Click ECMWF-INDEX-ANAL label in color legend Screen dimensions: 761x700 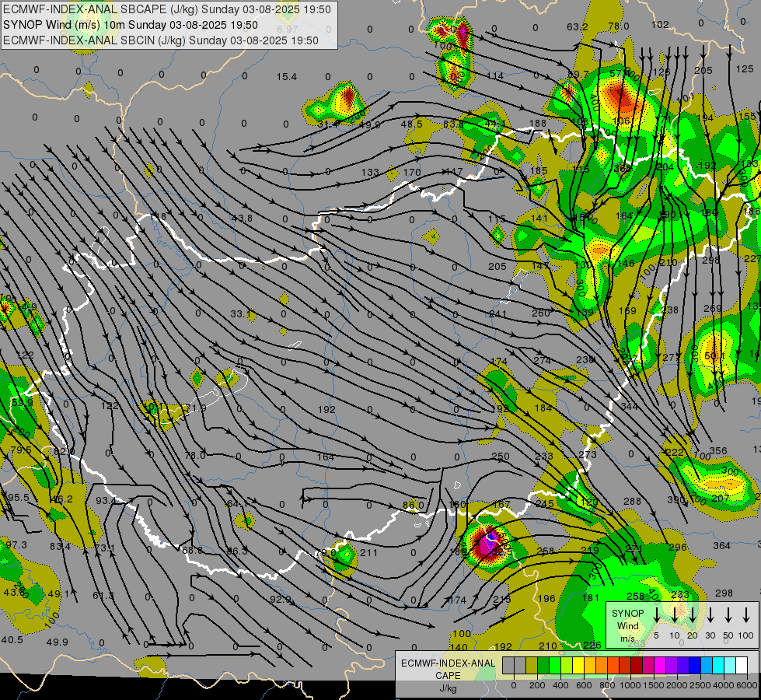(449, 663)
